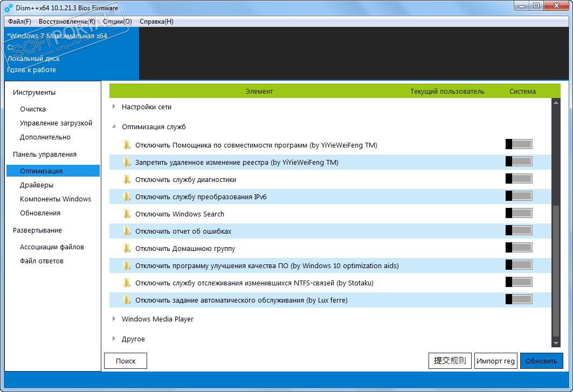Open the Справка(H) menu
The image size is (573, 392).
pyautogui.click(x=156, y=22)
